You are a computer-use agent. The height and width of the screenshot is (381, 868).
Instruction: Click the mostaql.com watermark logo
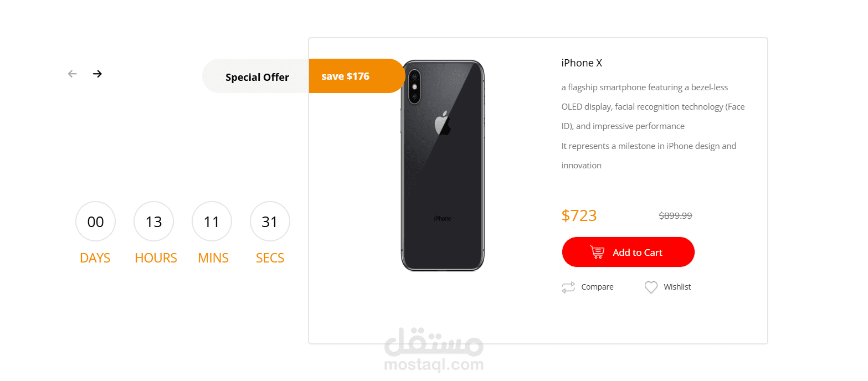[x=434, y=349]
